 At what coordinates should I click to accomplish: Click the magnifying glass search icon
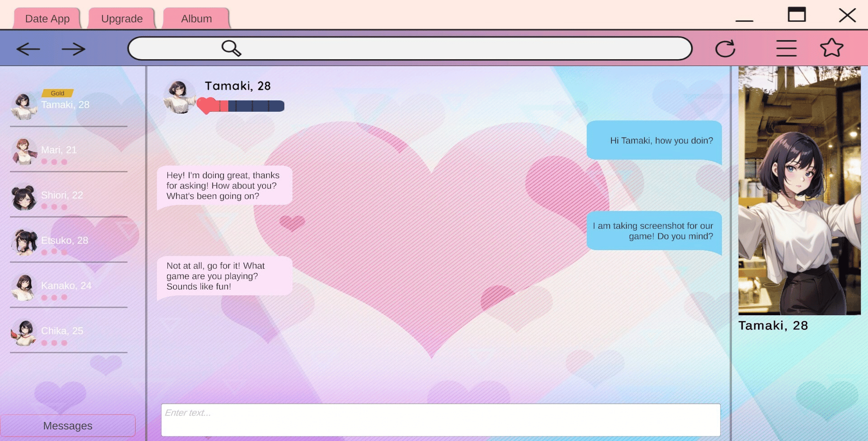(231, 48)
